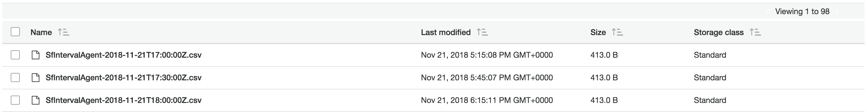The width and height of the screenshot is (868, 112).
Task: Open SfIntervalAgent-2018-11-21T17:00:00Z.csv file link
Action: click(123, 55)
